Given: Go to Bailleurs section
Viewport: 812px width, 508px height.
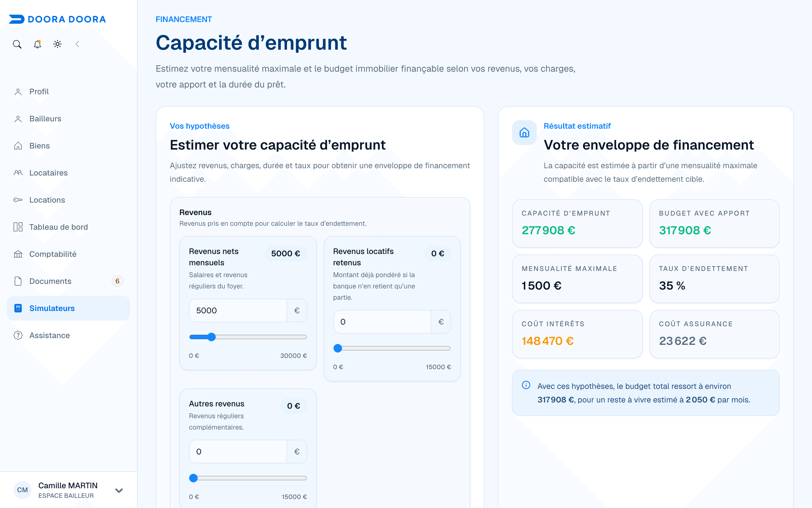Looking at the screenshot, I should click(69, 119).
